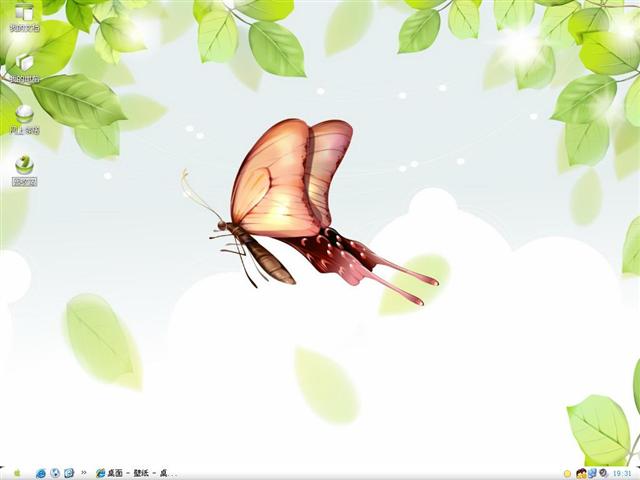Open the Network Neighborhood desktop icon

24,120
